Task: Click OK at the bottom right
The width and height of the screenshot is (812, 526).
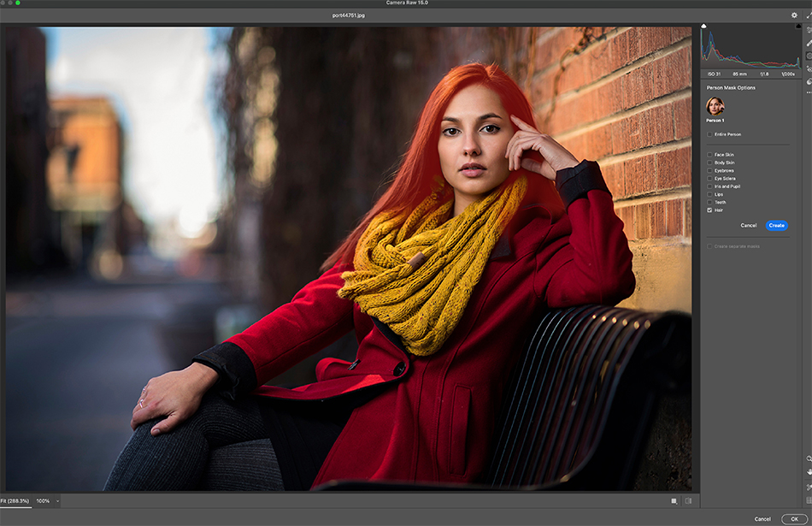Action: click(x=794, y=519)
